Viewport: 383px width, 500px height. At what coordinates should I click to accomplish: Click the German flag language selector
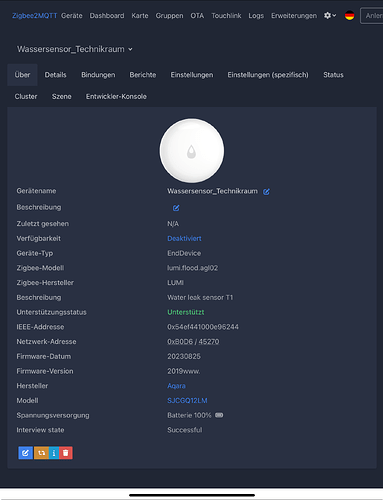[x=349, y=15]
